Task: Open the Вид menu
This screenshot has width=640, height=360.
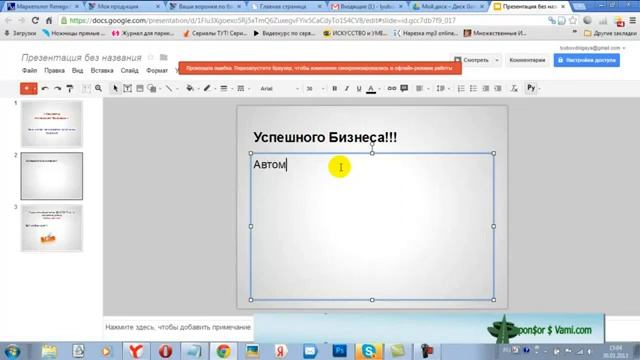Action: coord(78,71)
